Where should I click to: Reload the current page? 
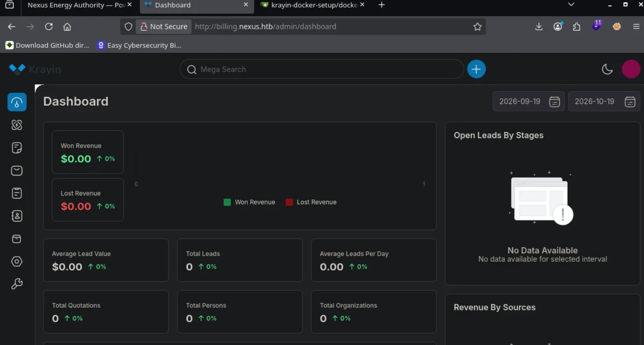coord(49,27)
